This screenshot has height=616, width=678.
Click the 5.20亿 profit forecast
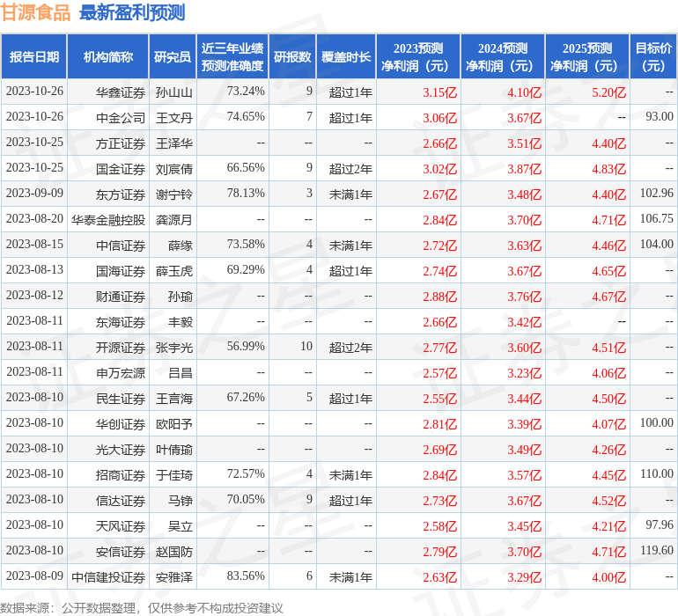click(608, 92)
